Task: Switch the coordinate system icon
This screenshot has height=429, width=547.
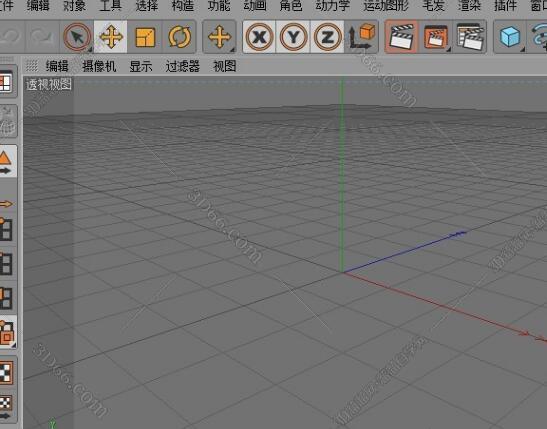Action: click(x=361, y=37)
